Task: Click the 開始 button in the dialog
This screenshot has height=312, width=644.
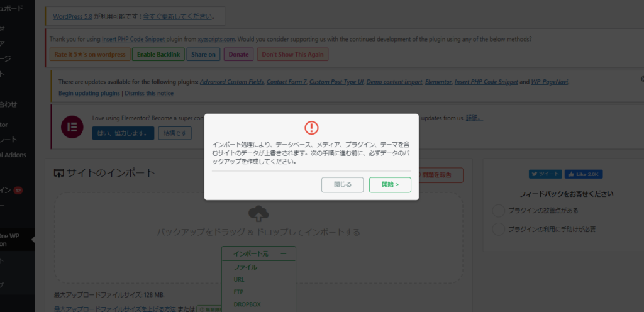Action: coord(390,184)
